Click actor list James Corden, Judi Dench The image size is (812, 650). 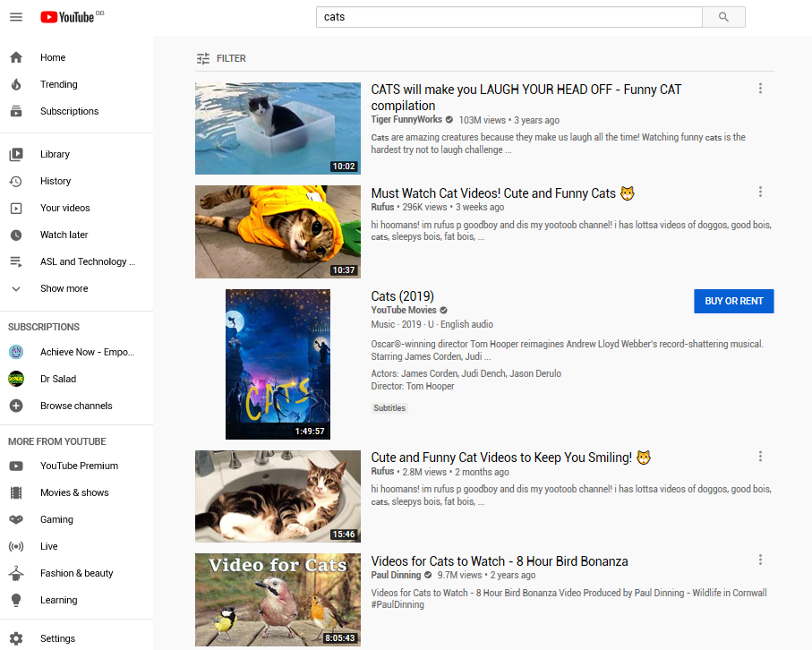tap(466, 373)
